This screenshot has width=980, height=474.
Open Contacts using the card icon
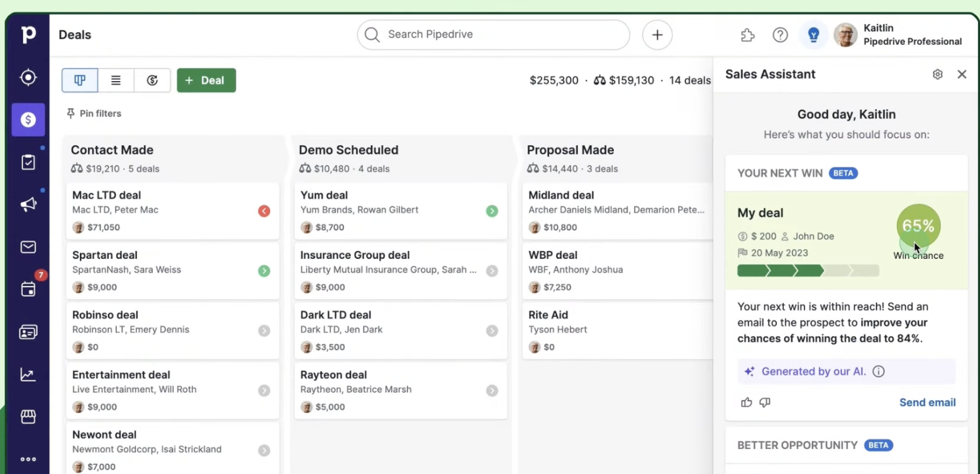[28, 331]
